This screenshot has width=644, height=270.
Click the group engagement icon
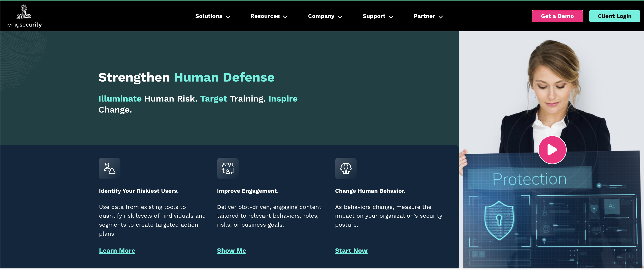[x=228, y=168]
